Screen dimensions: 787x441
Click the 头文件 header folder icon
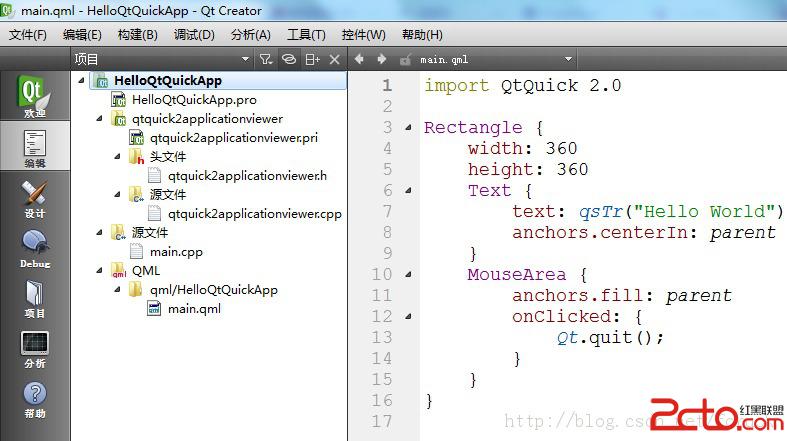(x=136, y=157)
